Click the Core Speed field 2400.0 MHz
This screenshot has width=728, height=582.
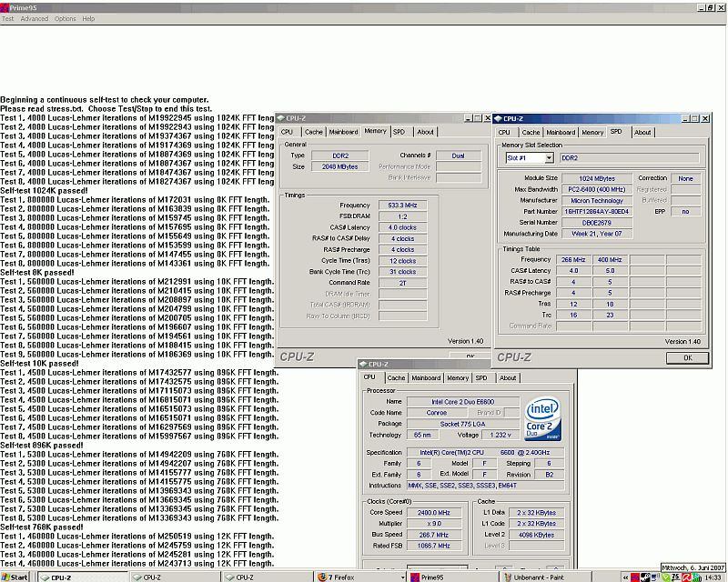[434, 513]
